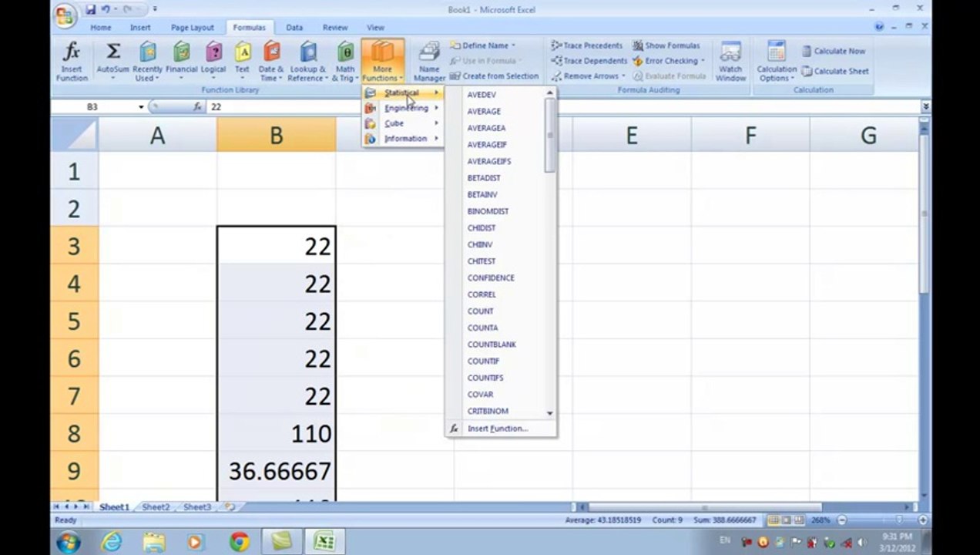Switch to the Sheet3 tab
980x555 pixels.
pos(197,507)
